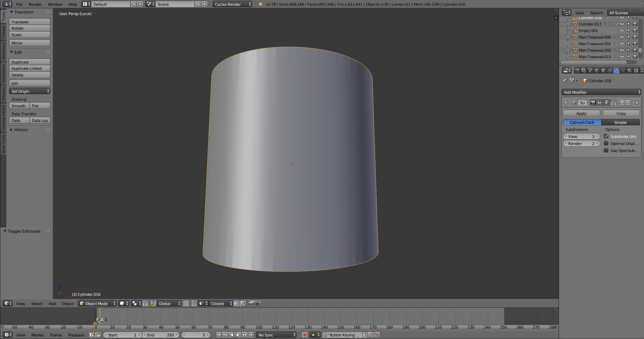This screenshot has width=644, height=339.
Task: Open the Object Mode selector
Action: click(97, 304)
